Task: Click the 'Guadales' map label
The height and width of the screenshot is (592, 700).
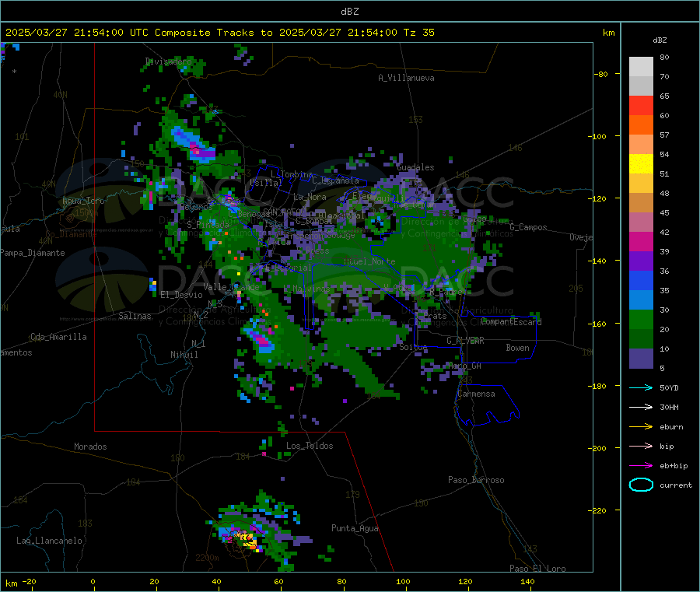Action: [415, 167]
